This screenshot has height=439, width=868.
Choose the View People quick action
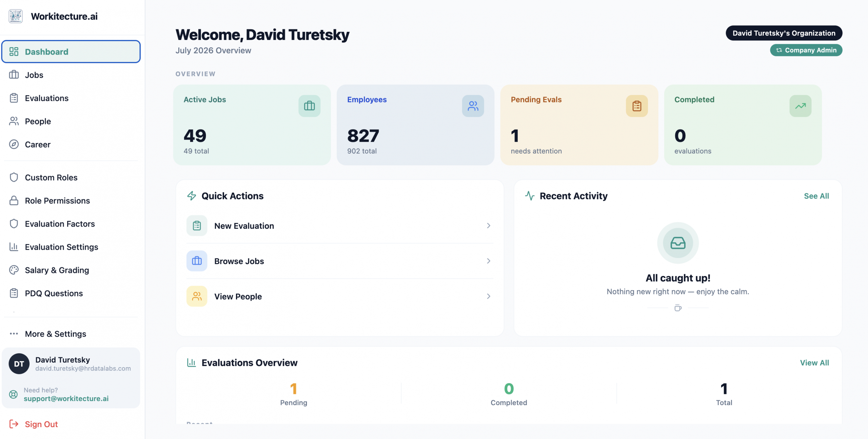[340, 296]
